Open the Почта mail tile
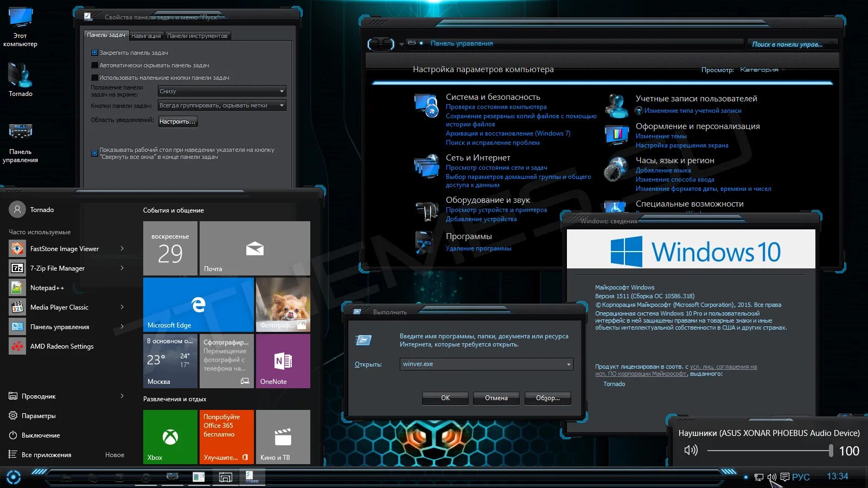Viewport: 868px width, 488px height. [x=255, y=248]
